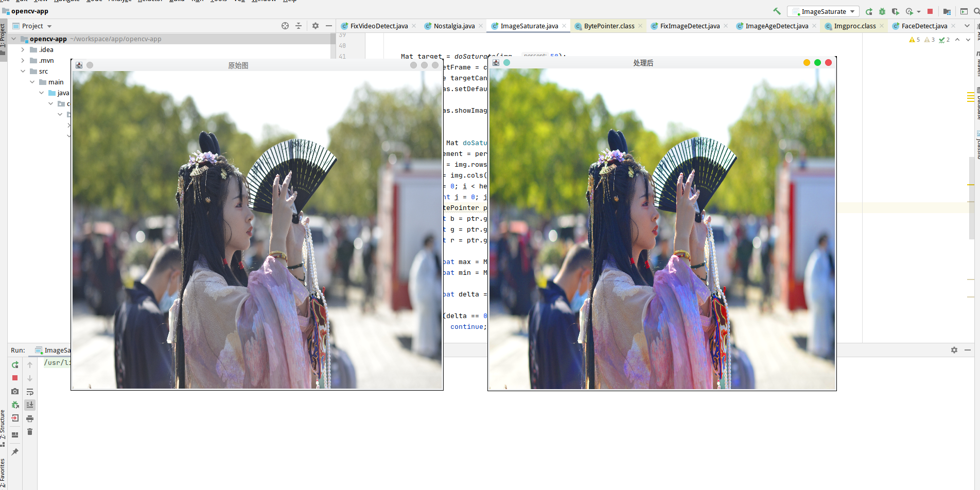980x490 pixels.
Task: Click Rerun icon in Run panel
Action: pyautogui.click(x=15, y=364)
